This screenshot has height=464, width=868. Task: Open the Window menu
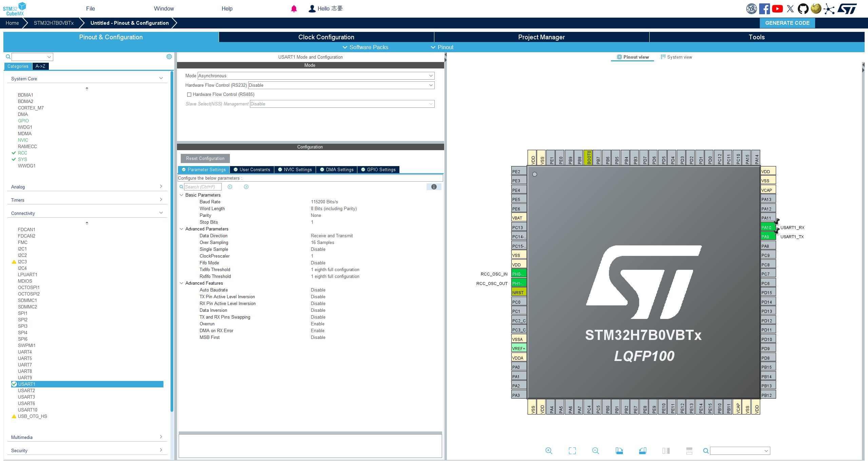[164, 8]
